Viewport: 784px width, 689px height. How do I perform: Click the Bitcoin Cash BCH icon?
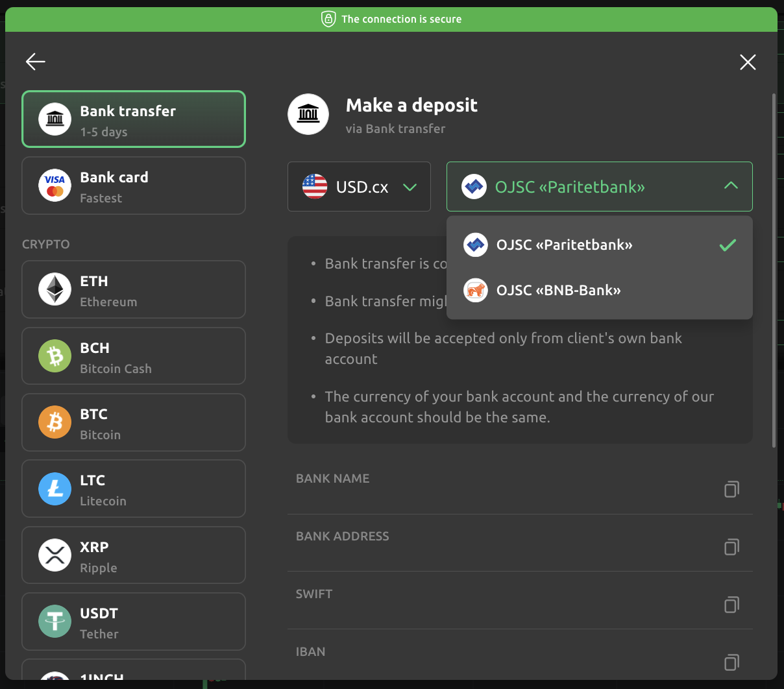point(55,356)
